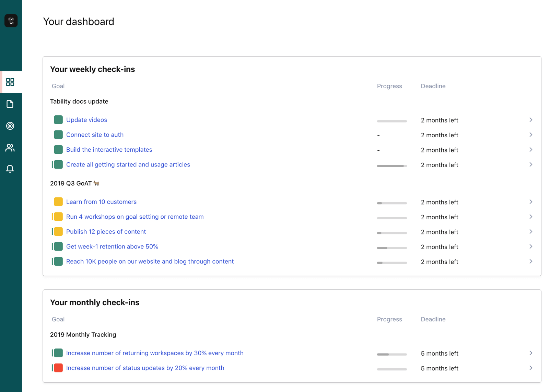Expand the Get week-1 retention row chevron
Screen dimensions: 549x392
(530, 246)
